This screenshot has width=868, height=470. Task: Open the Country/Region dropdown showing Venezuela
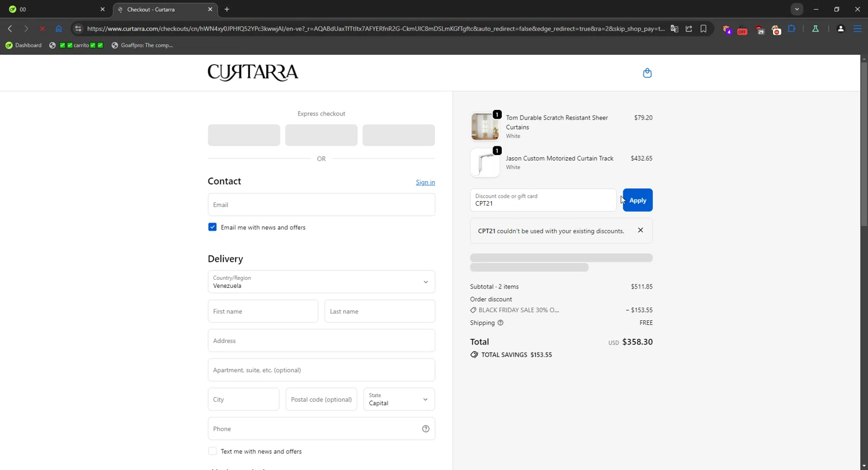(321, 282)
